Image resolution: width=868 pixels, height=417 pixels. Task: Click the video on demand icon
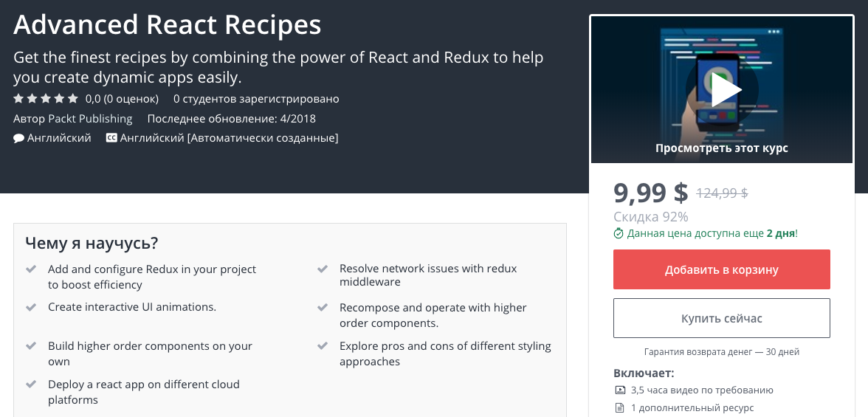[620, 390]
